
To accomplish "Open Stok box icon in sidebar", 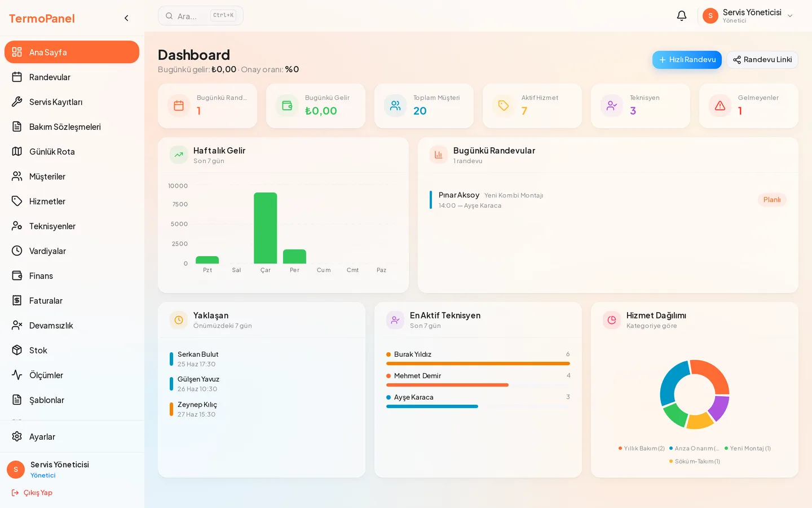I will (17, 350).
